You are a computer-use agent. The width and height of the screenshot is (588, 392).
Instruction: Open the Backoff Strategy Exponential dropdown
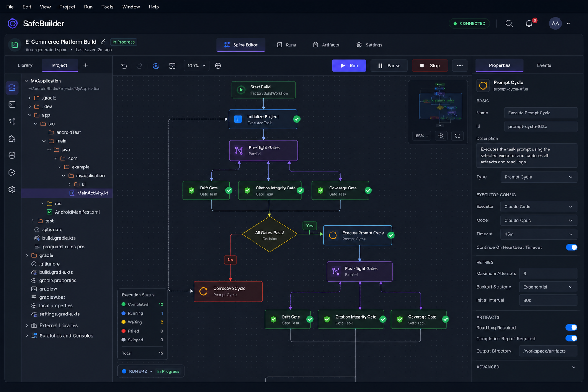click(548, 287)
